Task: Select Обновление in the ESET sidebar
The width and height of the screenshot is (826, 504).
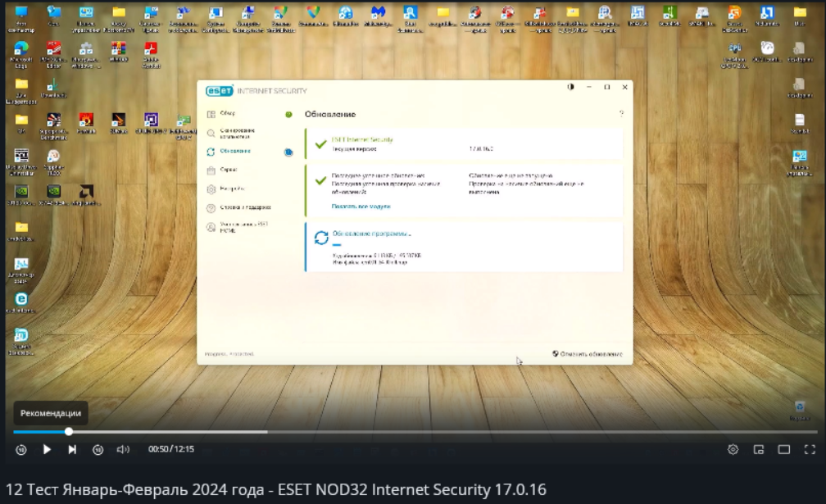Action: pos(235,151)
